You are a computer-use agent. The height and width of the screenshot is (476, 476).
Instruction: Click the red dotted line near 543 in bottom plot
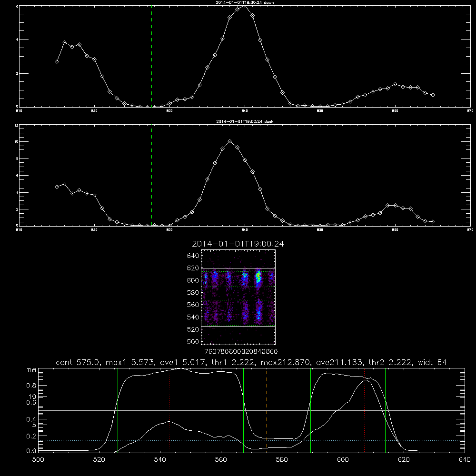click(169, 410)
